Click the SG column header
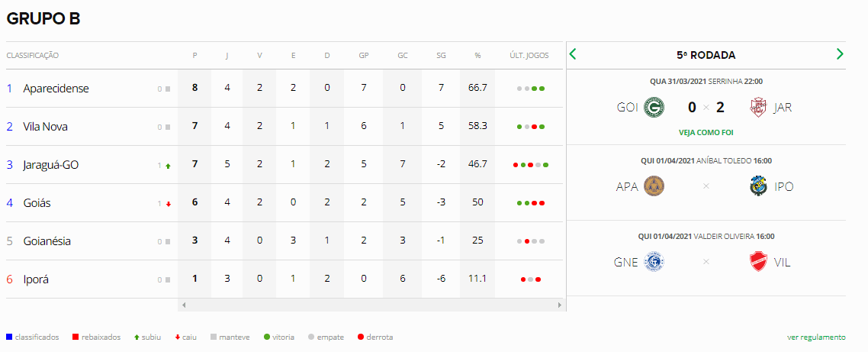Image resolution: width=868 pixels, height=352 pixels. (442, 56)
